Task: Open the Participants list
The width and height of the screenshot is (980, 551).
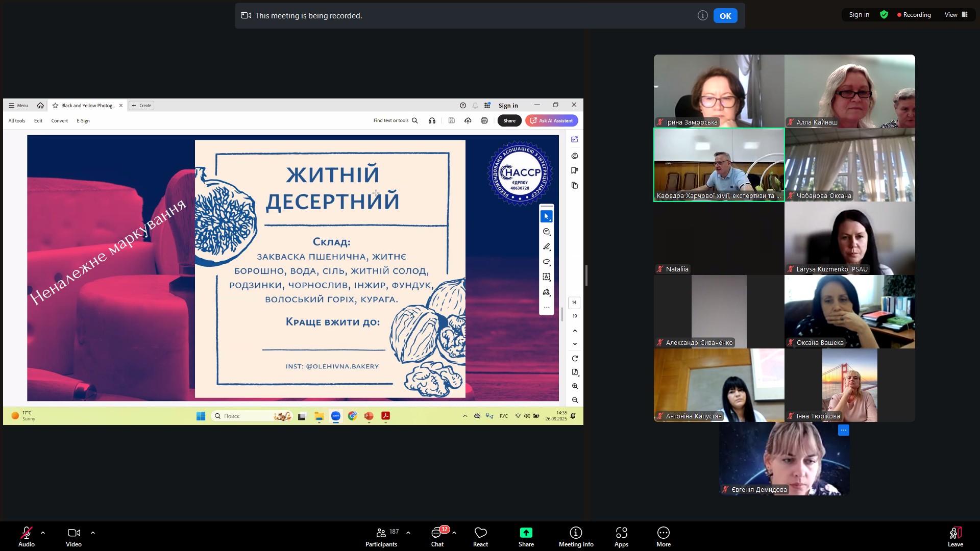Action: 381,533
